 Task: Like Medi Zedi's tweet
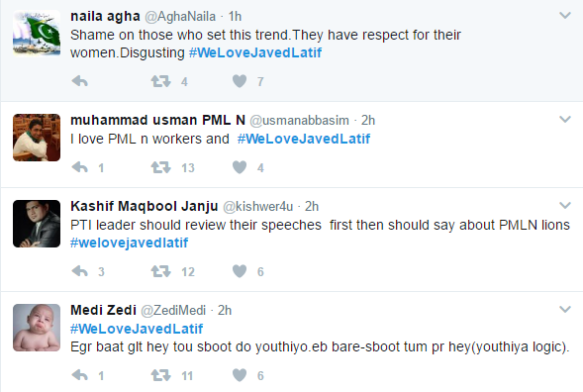point(240,375)
